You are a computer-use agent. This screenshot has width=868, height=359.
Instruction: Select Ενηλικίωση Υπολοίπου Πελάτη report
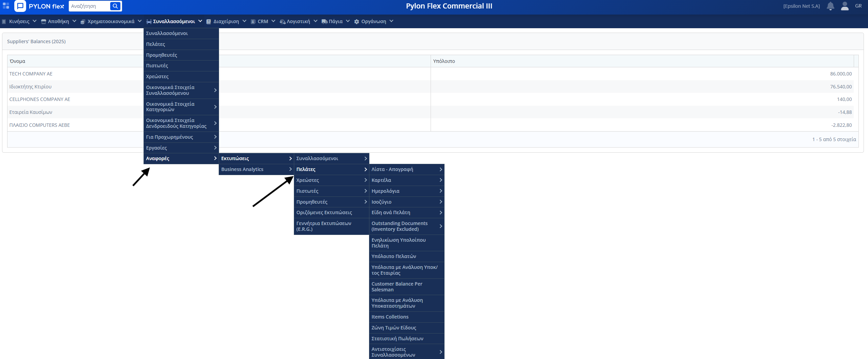pyautogui.click(x=406, y=243)
